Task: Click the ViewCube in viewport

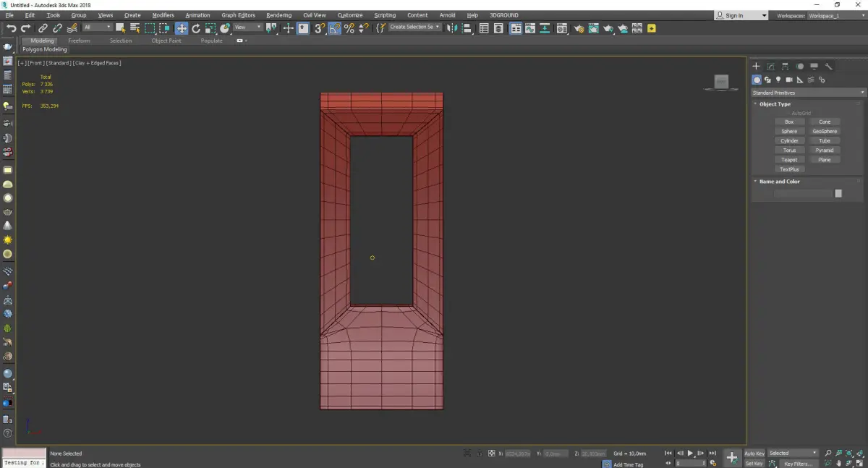Action: pyautogui.click(x=721, y=82)
